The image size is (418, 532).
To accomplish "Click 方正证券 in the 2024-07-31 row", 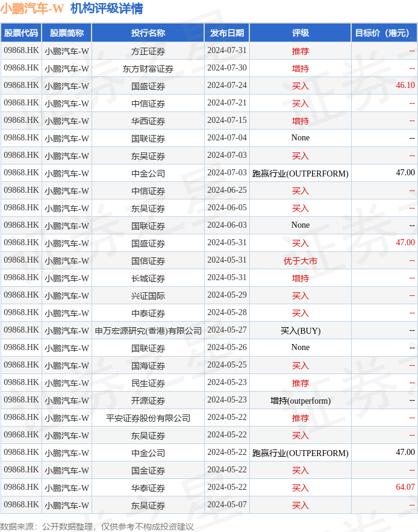I will [x=148, y=51].
